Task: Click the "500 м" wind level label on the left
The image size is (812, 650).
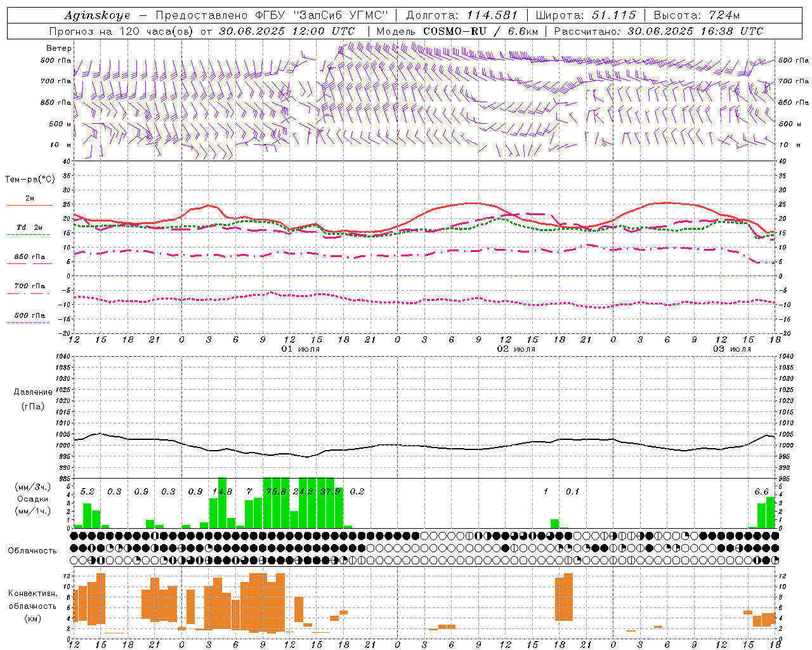Action: tap(61, 124)
